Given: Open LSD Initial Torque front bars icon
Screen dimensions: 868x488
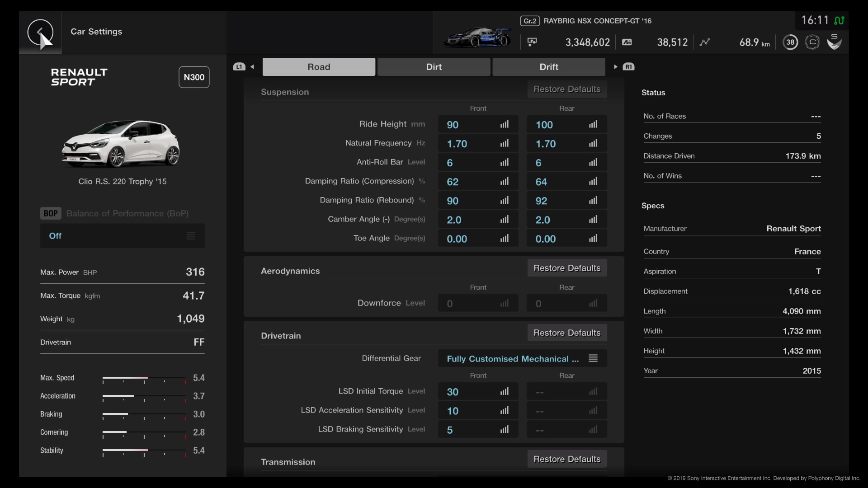Looking at the screenshot, I should click(x=505, y=391).
